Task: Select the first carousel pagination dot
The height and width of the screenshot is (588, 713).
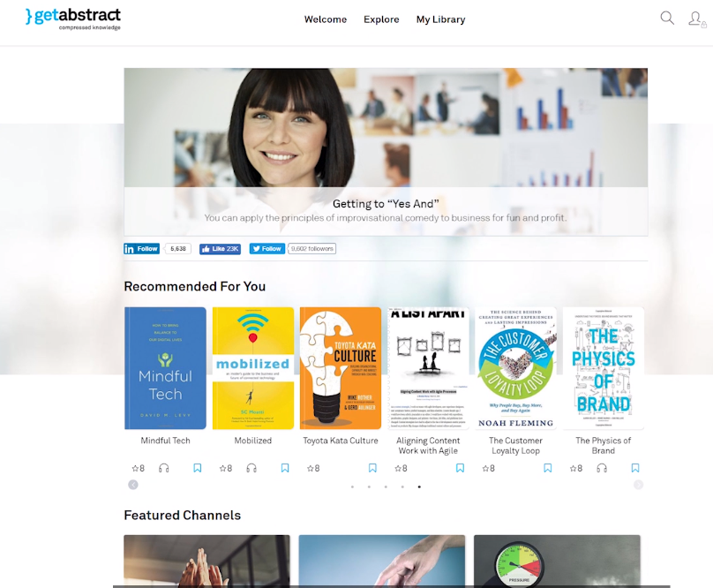Action: [352, 486]
